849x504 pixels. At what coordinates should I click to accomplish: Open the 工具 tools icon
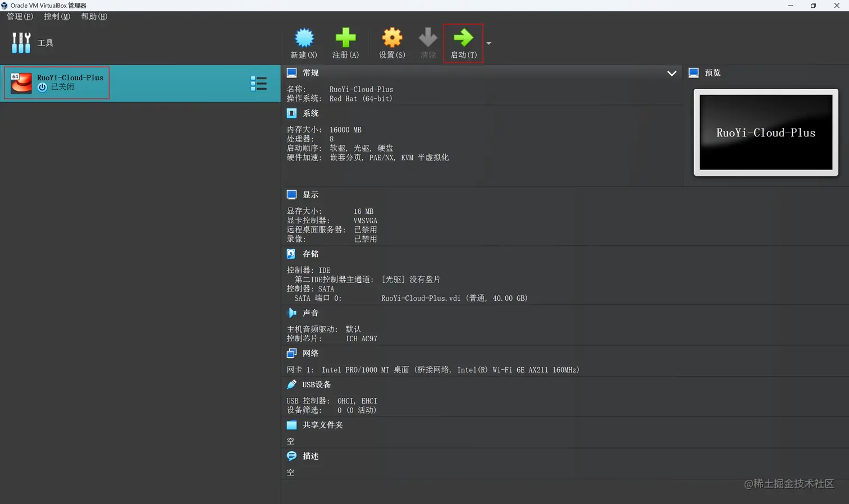pos(21,43)
